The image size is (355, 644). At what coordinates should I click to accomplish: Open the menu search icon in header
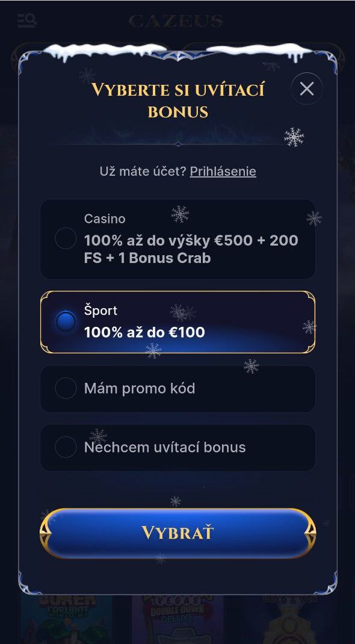(x=27, y=20)
